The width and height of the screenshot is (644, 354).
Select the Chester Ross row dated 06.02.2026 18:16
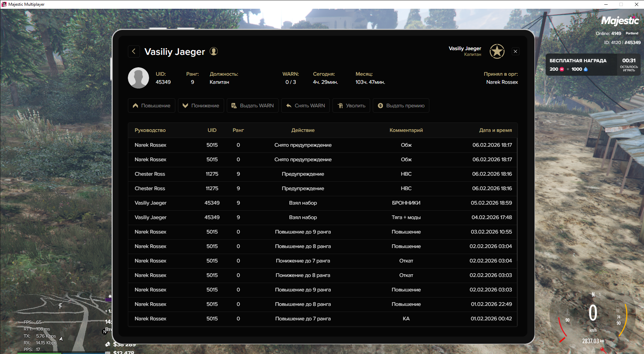[322, 174]
